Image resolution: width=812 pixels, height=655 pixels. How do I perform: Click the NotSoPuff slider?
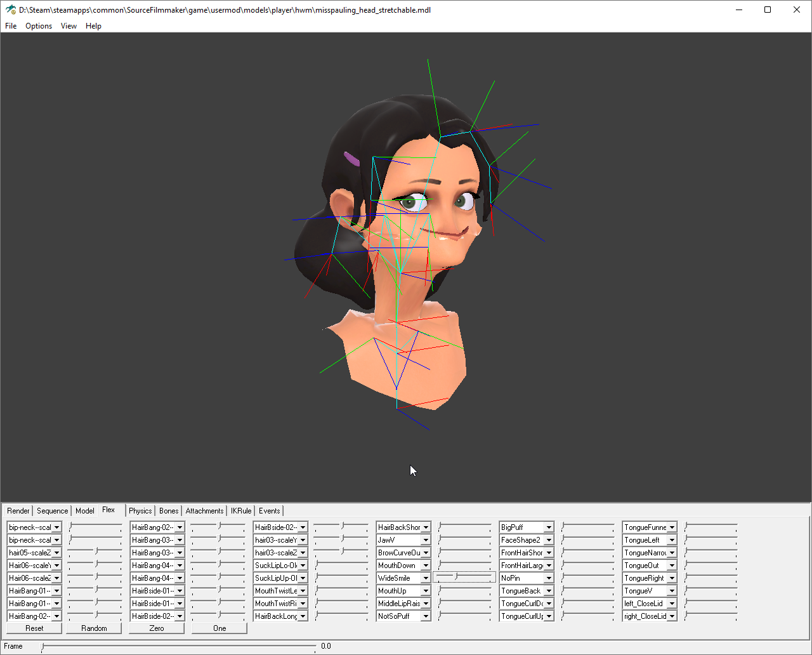[464, 616]
